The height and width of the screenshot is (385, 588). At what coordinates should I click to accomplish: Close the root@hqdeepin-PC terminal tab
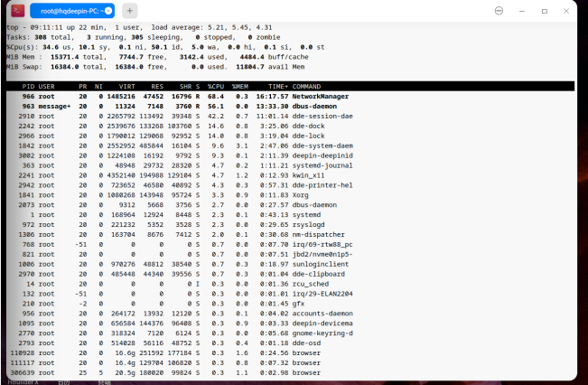coord(108,11)
